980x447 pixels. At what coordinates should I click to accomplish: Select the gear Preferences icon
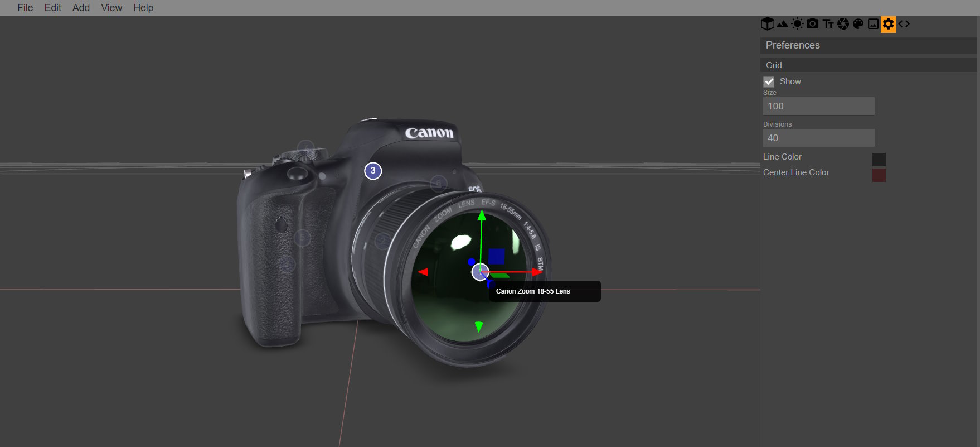click(x=888, y=24)
